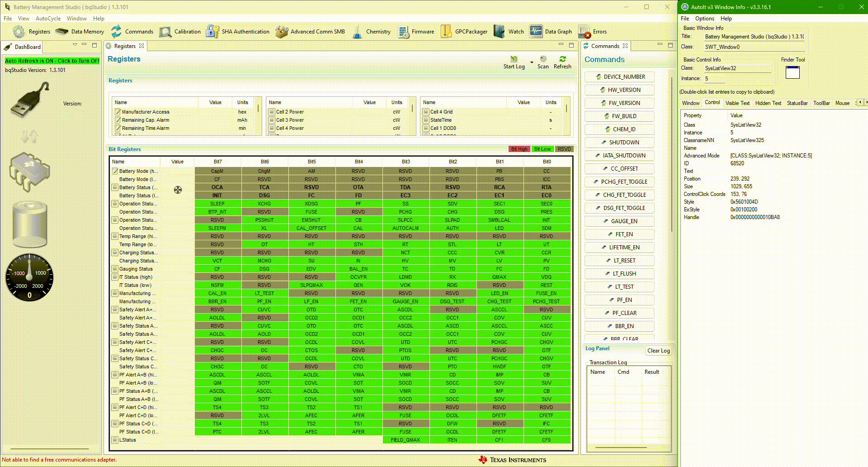This screenshot has height=467, width=868.
Task: Open the Start Log dropdown arrow
Action: (532, 62)
